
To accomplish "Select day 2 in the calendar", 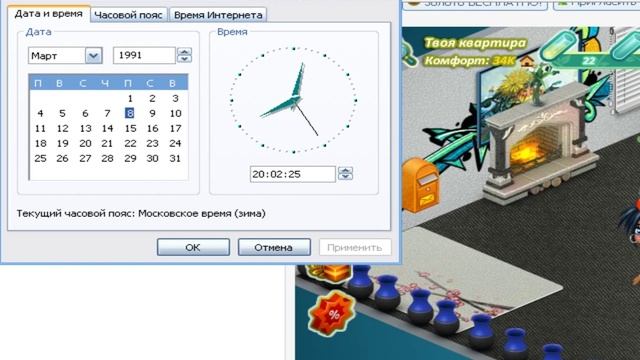I will pyautogui.click(x=152, y=98).
